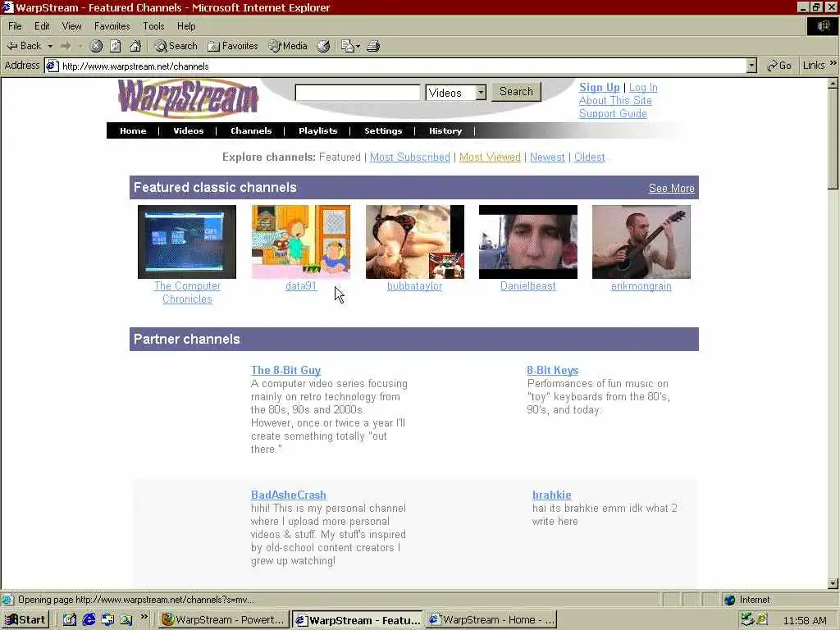The height and width of the screenshot is (630, 840).
Task: Expand the Quick Launch overflow chevron
Action: pyautogui.click(x=144, y=617)
